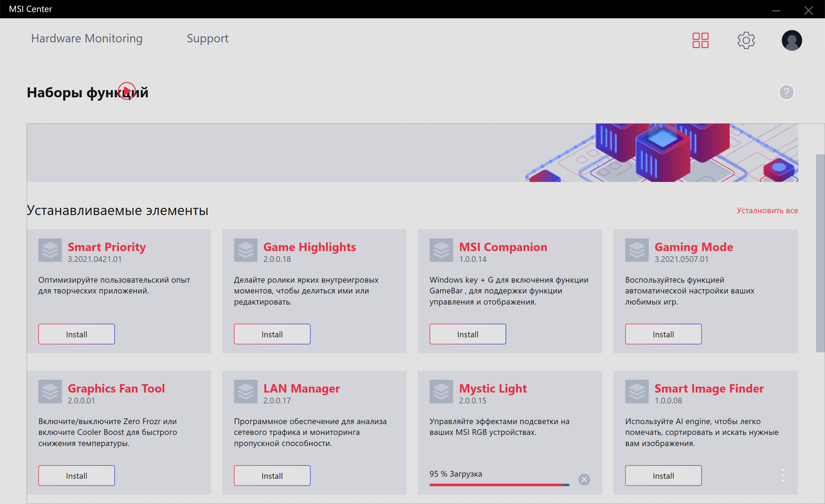Click the Mystic Light layers icon
The height and width of the screenshot is (504, 825).
(441, 391)
